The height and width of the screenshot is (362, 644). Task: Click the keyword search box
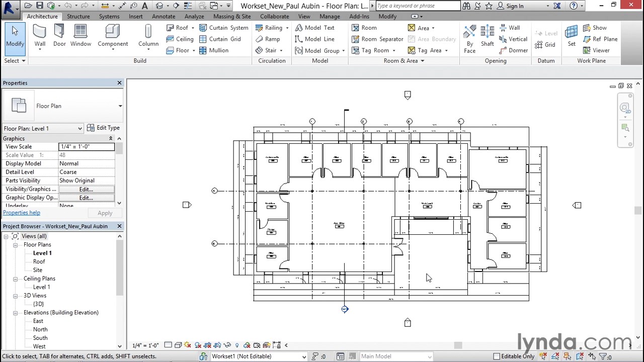(x=418, y=6)
